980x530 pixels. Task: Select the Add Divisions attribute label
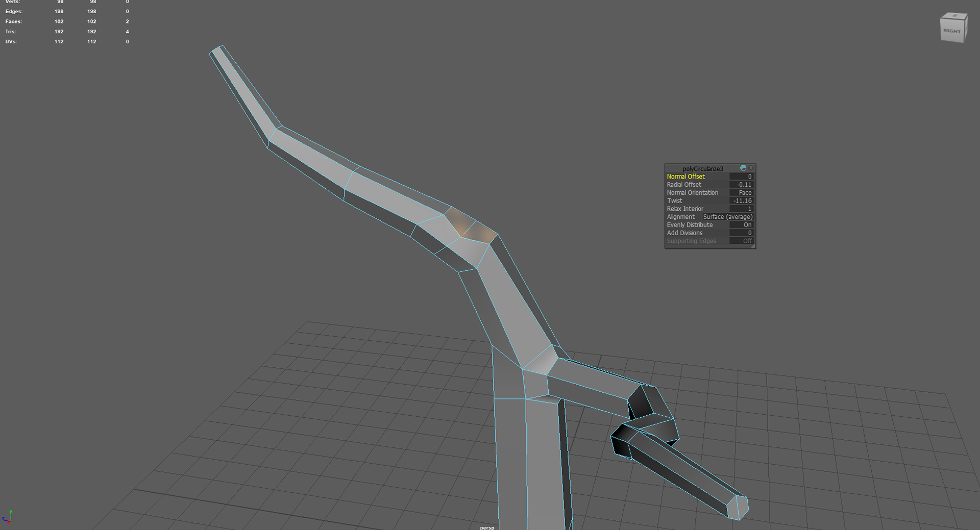(x=684, y=233)
